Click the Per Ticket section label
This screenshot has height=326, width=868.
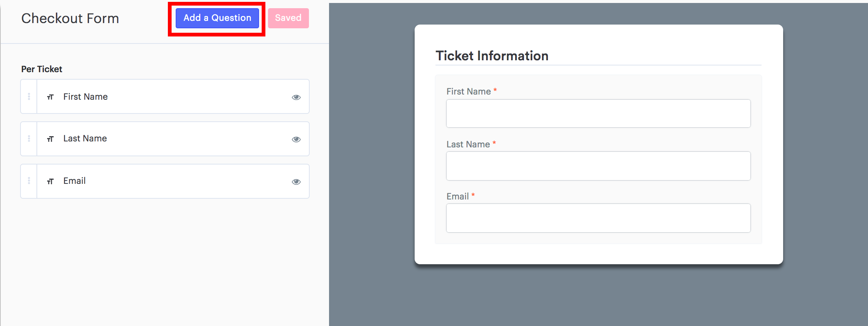click(42, 69)
